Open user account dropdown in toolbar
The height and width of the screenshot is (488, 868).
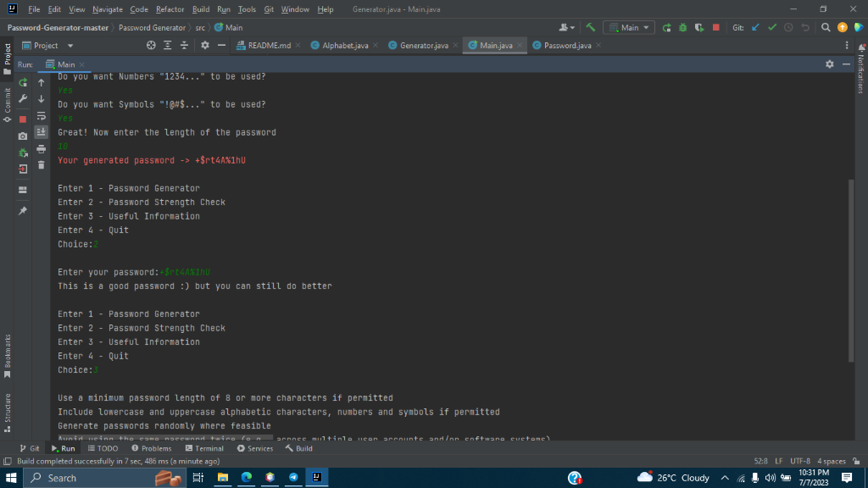[x=566, y=28]
